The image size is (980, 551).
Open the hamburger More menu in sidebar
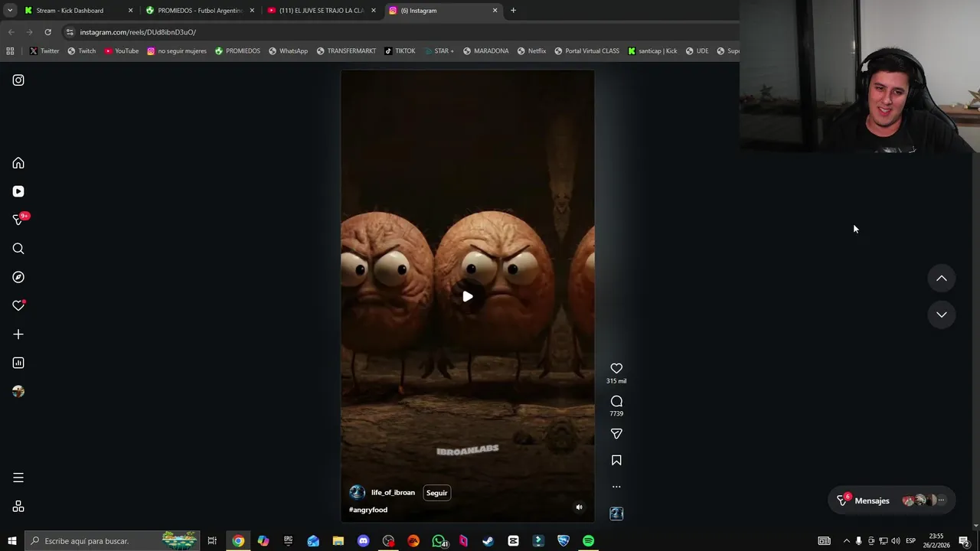pos(18,478)
